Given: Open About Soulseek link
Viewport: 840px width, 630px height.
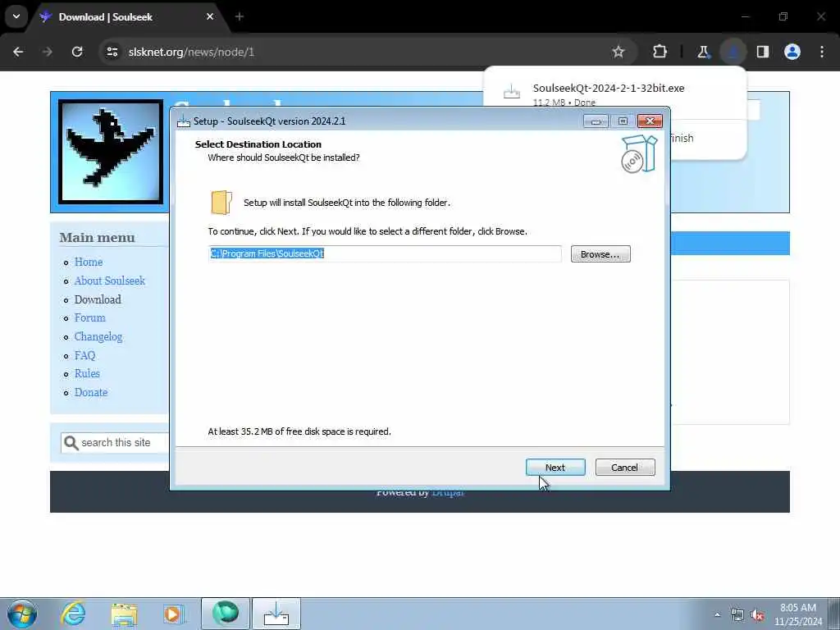Looking at the screenshot, I should point(110,281).
